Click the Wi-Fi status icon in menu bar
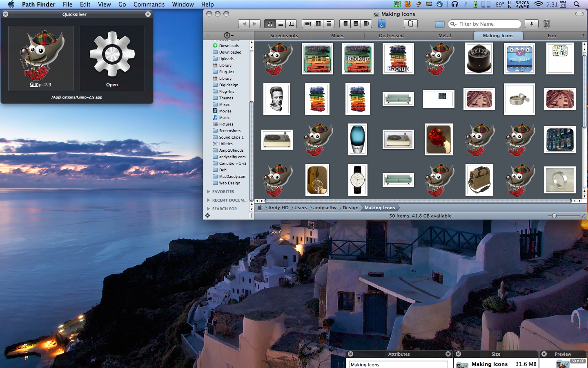The width and height of the screenshot is (588, 368). pos(539,4)
